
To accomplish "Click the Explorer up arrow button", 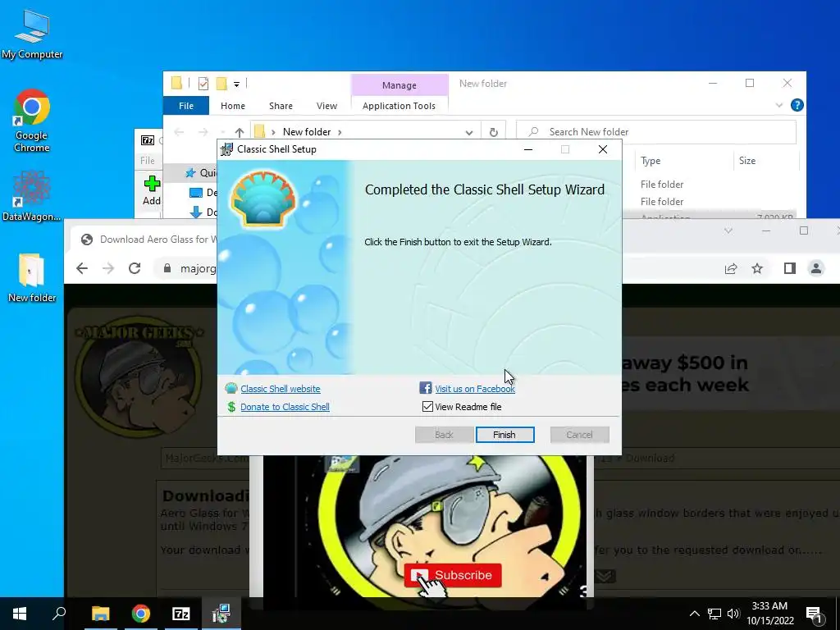I will coord(239,132).
